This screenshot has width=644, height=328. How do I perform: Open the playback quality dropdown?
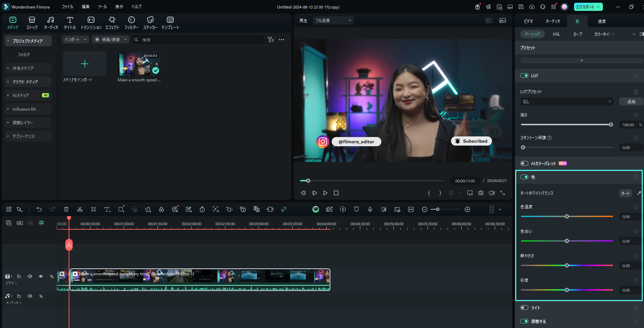pos(333,21)
